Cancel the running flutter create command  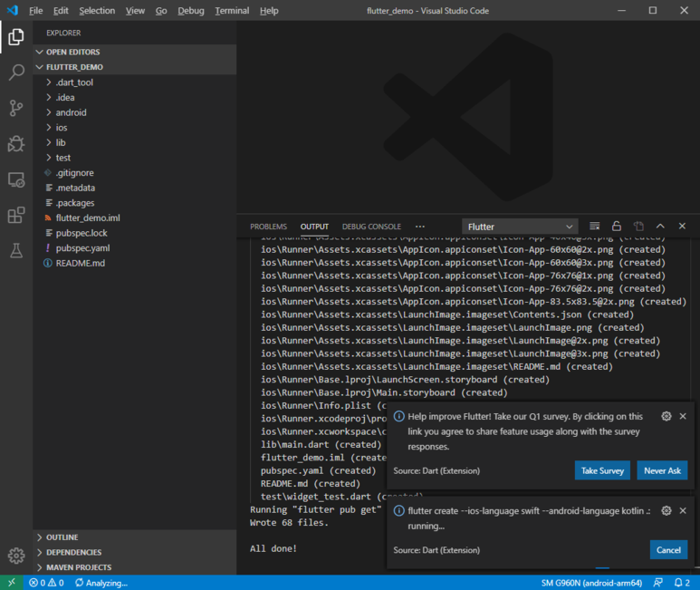(668, 550)
